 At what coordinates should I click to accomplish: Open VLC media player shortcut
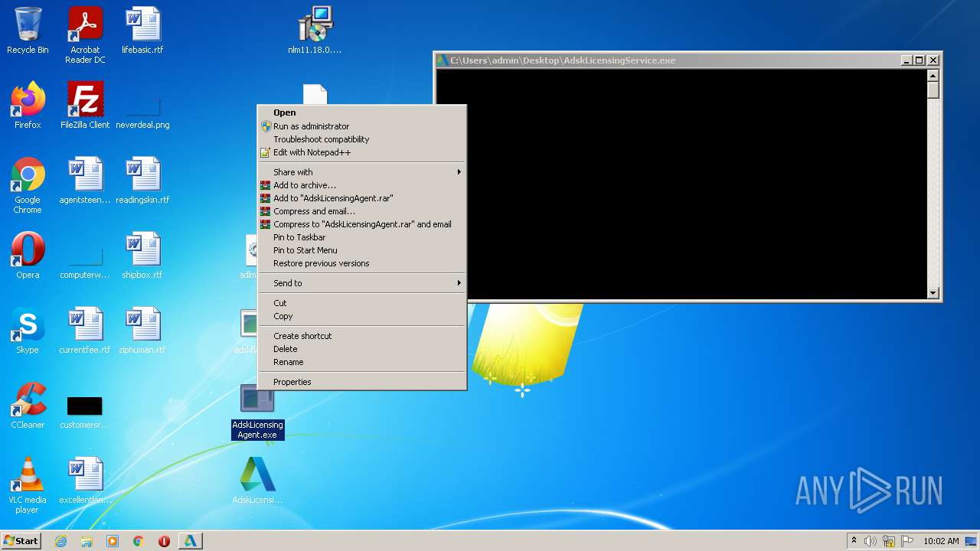[28, 485]
